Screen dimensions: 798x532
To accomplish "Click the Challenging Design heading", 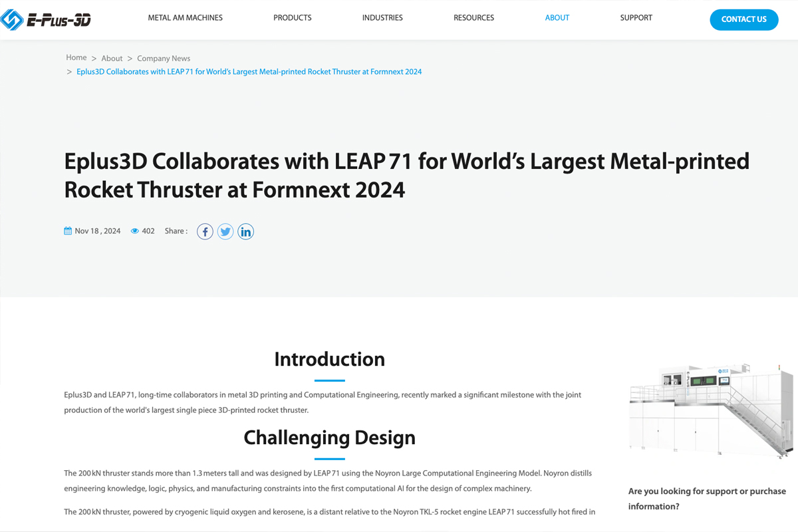I will [x=330, y=438].
